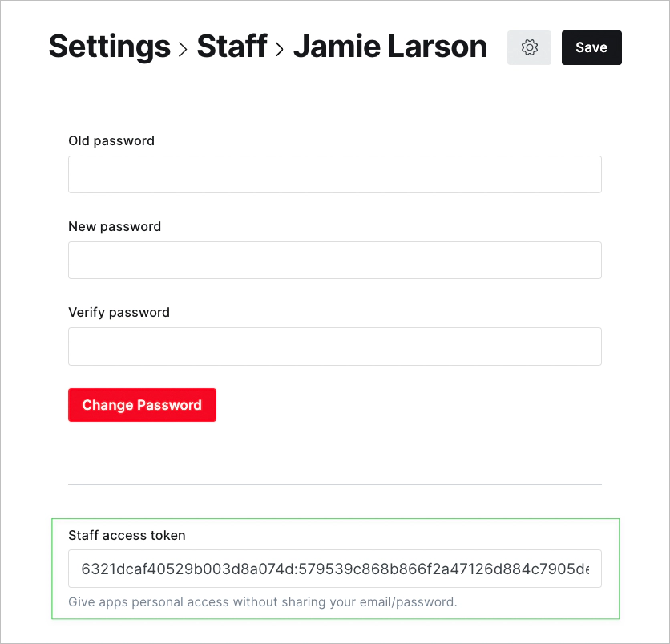The height and width of the screenshot is (644, 670).
Task: Click the chevron before Jamie Larson
Action: (280, 50)
